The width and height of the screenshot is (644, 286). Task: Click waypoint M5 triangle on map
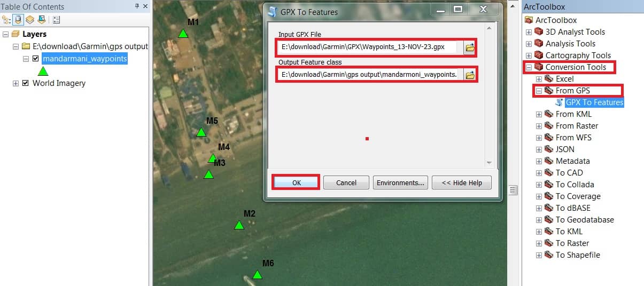pos(201,132)
